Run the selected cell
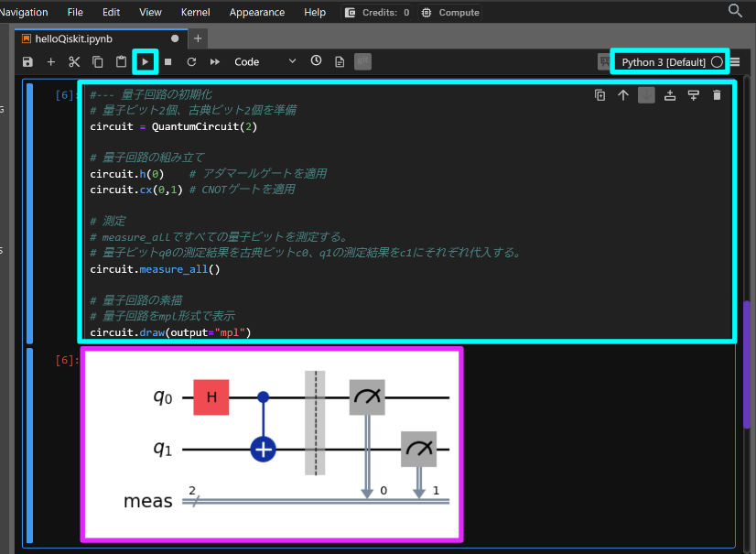Screen dimensions: 756x554 146,61
